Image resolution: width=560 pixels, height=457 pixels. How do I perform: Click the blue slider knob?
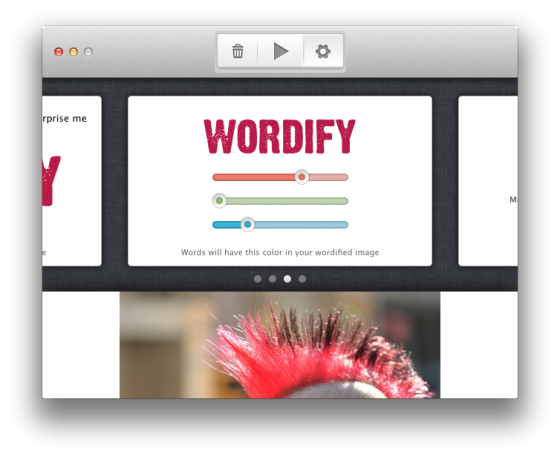[x=247, y=225]
